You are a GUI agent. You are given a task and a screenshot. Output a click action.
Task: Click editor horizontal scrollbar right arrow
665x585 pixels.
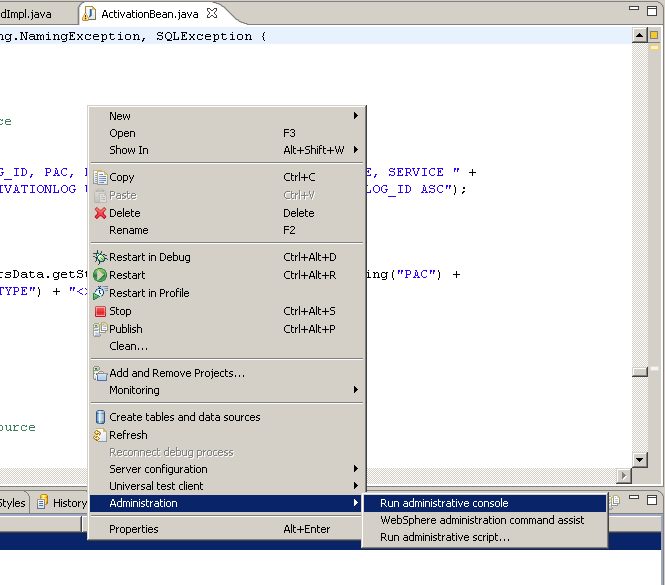click(623, 476)
